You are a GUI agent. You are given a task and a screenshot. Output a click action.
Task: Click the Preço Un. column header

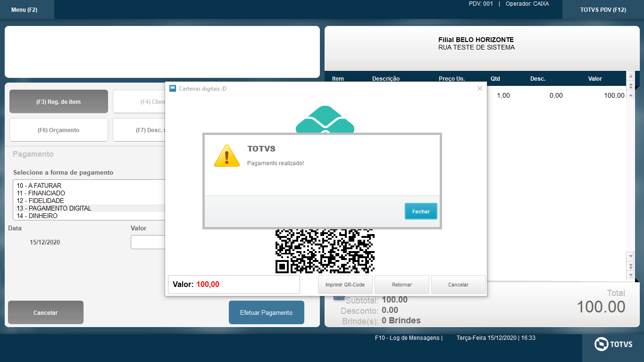tap(452, 79)
